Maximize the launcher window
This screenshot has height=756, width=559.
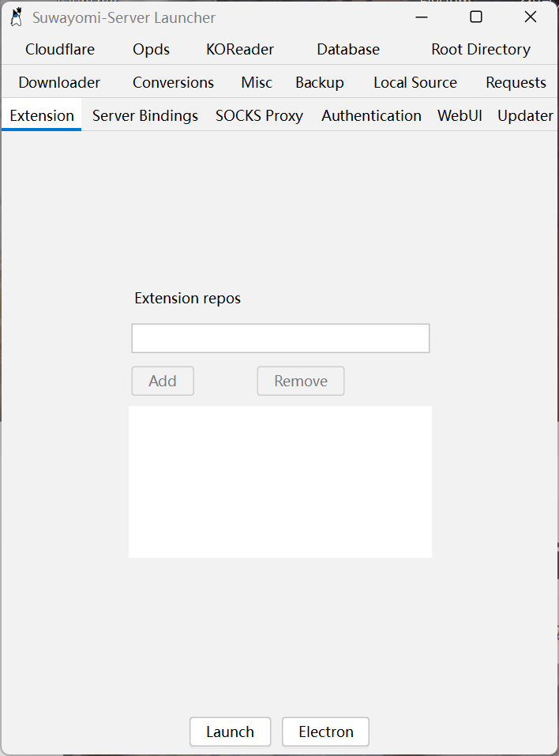coord(475,17)
